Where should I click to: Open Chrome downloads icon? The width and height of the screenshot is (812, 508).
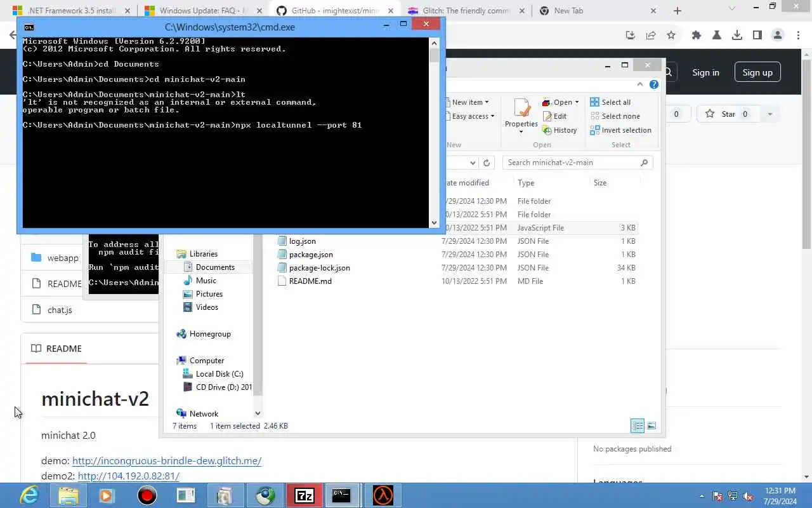click(737, 36)
